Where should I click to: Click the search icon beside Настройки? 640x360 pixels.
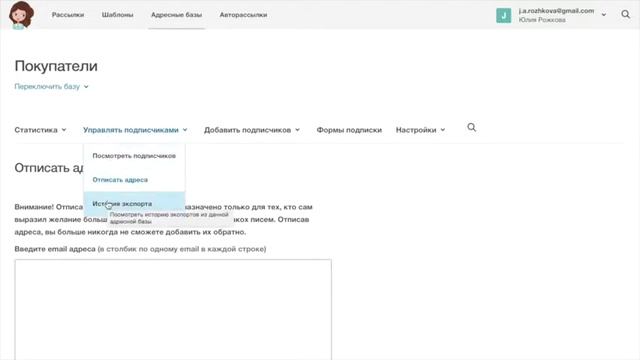[x=471, y=128]
